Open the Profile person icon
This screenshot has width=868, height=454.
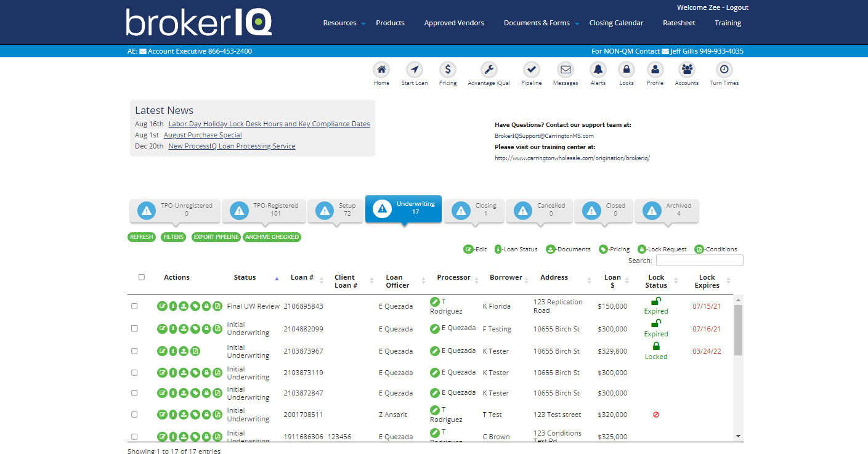[655, 70]
